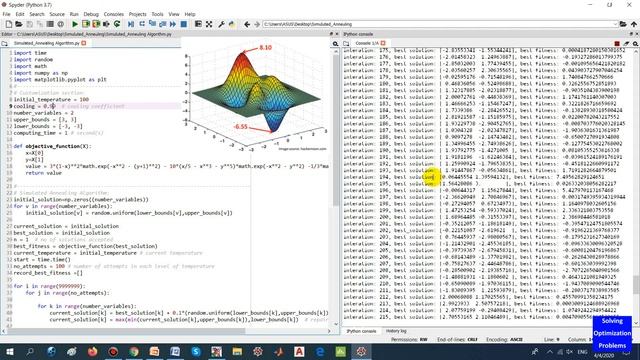Stop the console kernel red square

[617, 43]
